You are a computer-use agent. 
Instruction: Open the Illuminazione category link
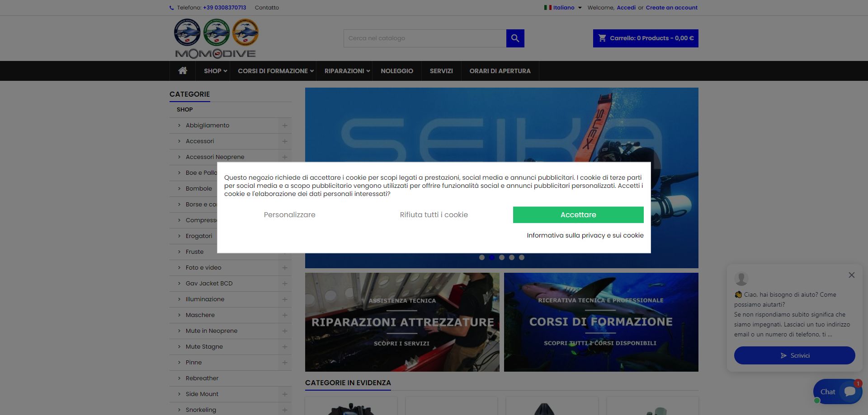click(x=205, y=299)
